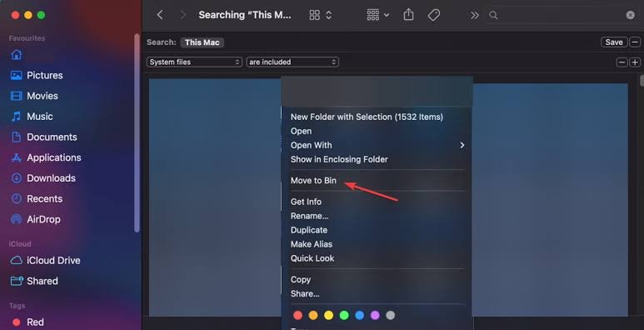Screen dimensions: 644x330
Task: Clear the search field with the x button
Action: (x=630, y=15)
